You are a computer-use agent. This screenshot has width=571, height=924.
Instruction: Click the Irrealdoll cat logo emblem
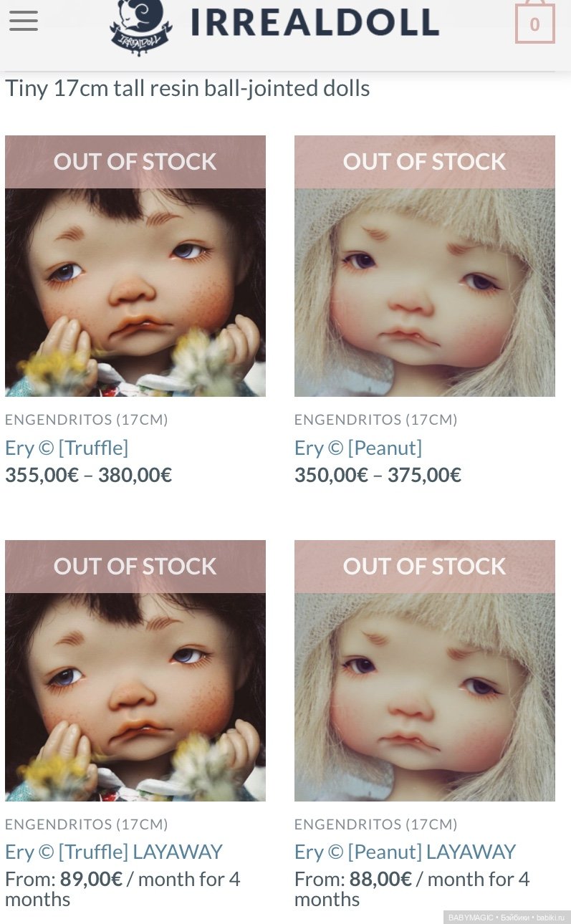pyautogui.click(x=140, y=27)
